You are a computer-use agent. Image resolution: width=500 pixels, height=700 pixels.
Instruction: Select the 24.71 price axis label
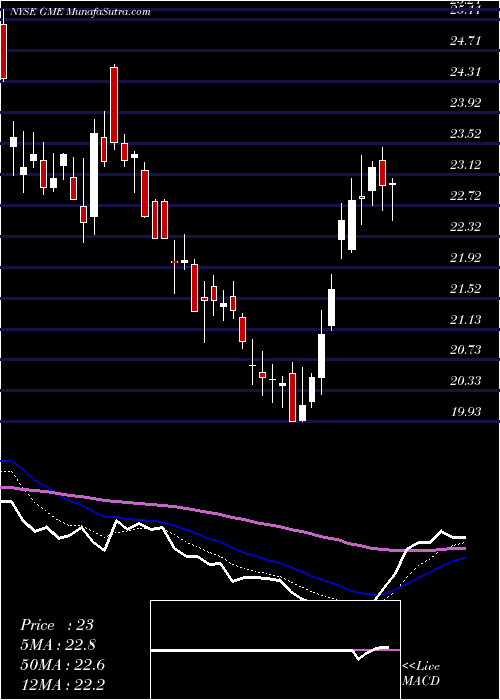(x=465, y=41)
